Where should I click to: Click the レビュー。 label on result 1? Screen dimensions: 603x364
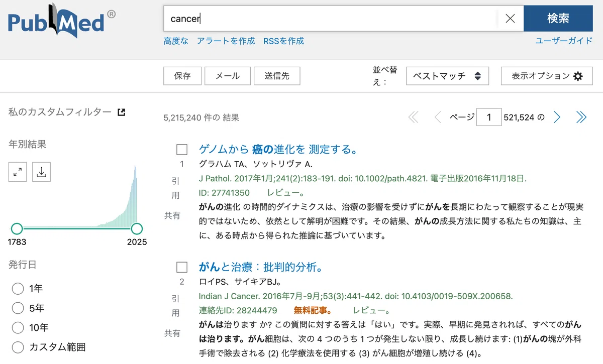285,193
